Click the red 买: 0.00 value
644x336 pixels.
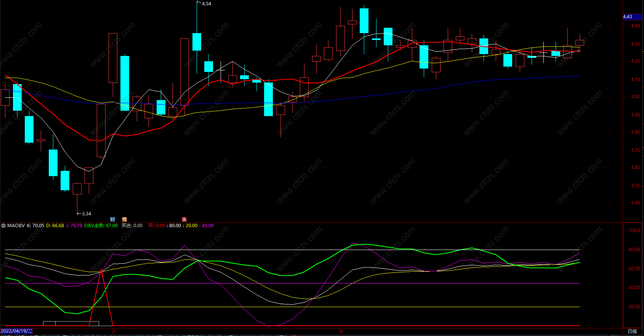point(157,226)
